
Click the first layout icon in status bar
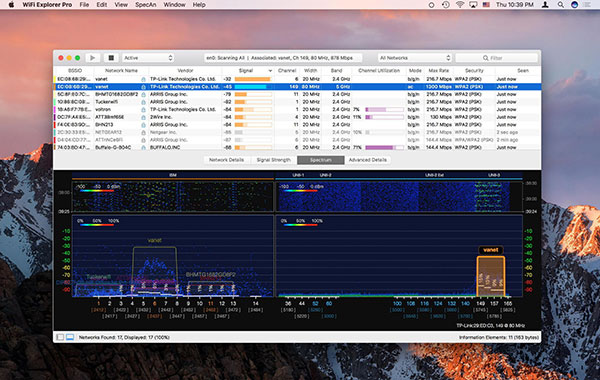click(x=60, y=337)
